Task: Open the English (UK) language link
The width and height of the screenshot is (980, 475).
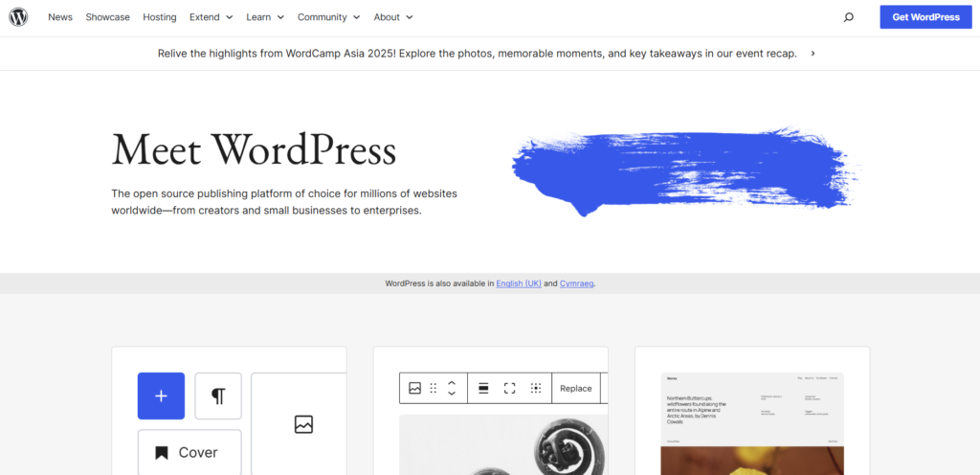Action: click(519, 283)
